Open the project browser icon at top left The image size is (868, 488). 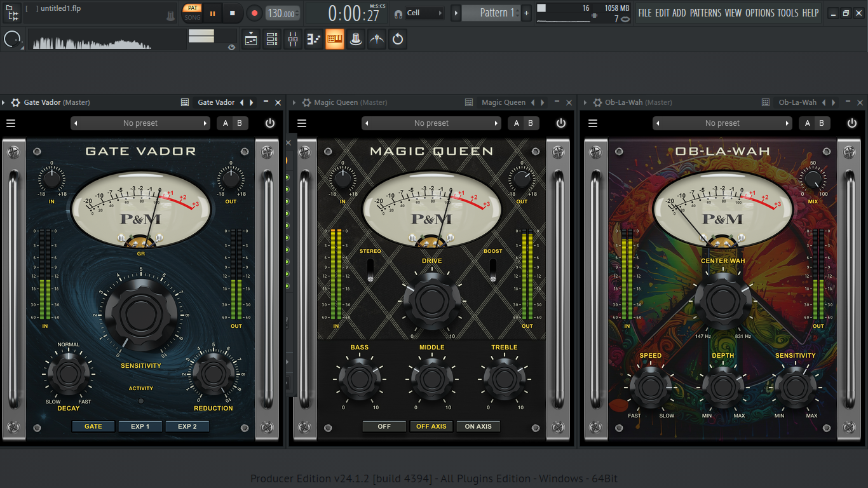12,13
